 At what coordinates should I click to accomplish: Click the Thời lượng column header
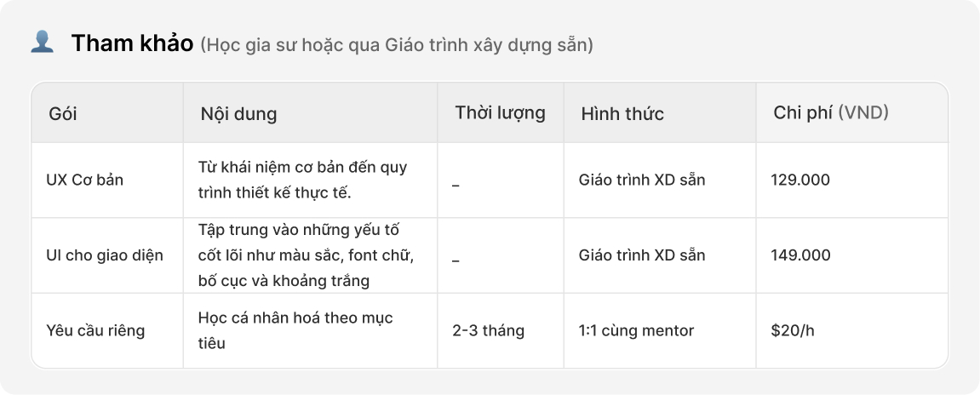click(500, 112)
